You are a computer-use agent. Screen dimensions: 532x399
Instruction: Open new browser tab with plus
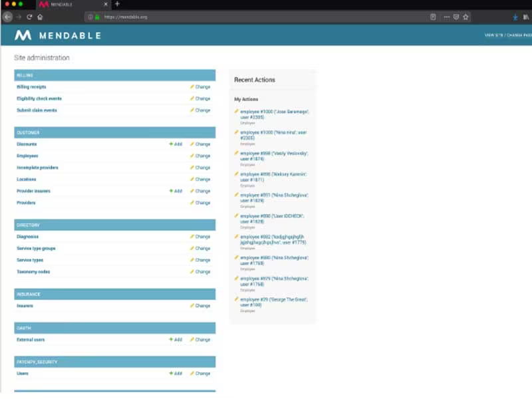[118, 4]
